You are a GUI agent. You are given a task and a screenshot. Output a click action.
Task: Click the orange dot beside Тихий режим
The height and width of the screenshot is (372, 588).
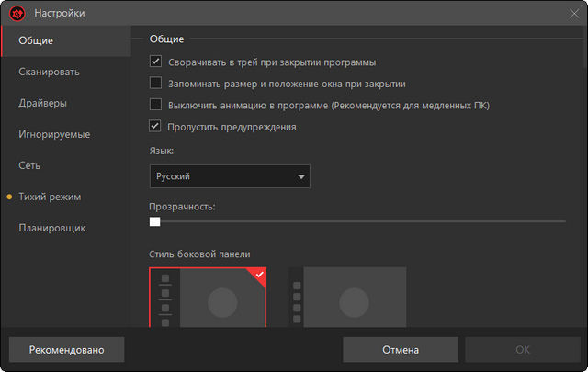(9, 197)
